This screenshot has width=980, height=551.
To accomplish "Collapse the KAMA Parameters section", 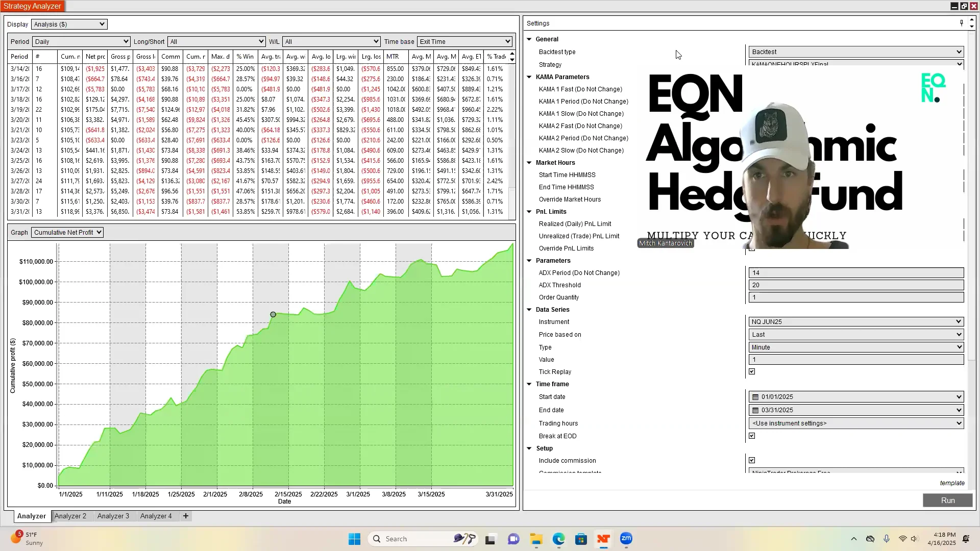I will [x=529, y=77].
